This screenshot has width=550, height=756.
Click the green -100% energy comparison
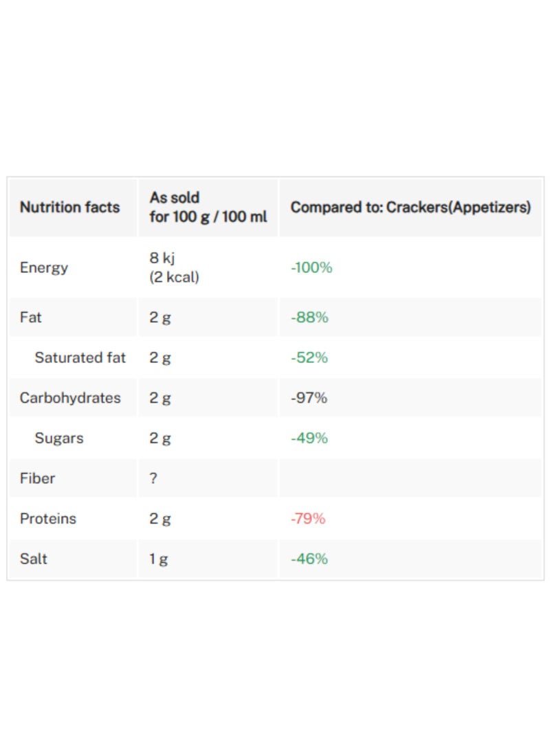click(311, 267)
